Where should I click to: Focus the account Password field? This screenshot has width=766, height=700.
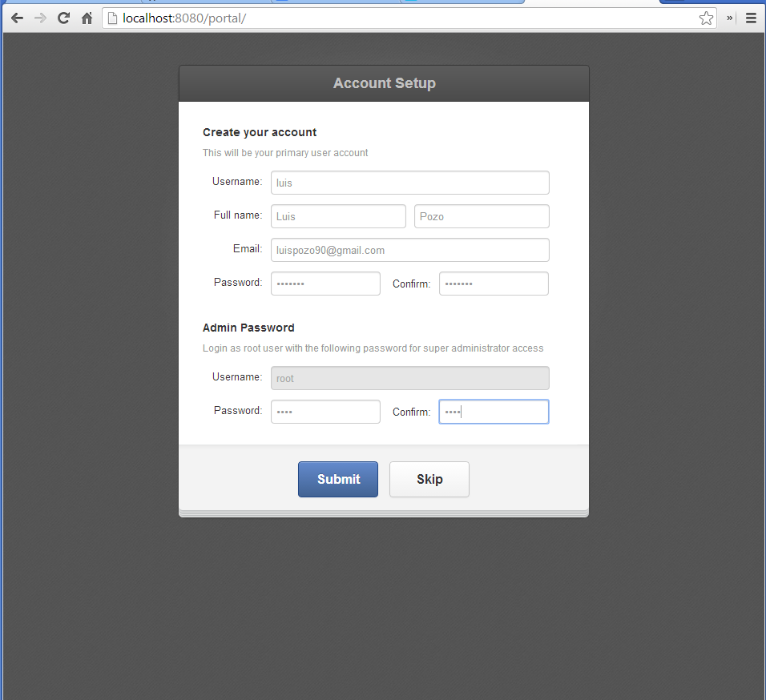coord(325,284)
